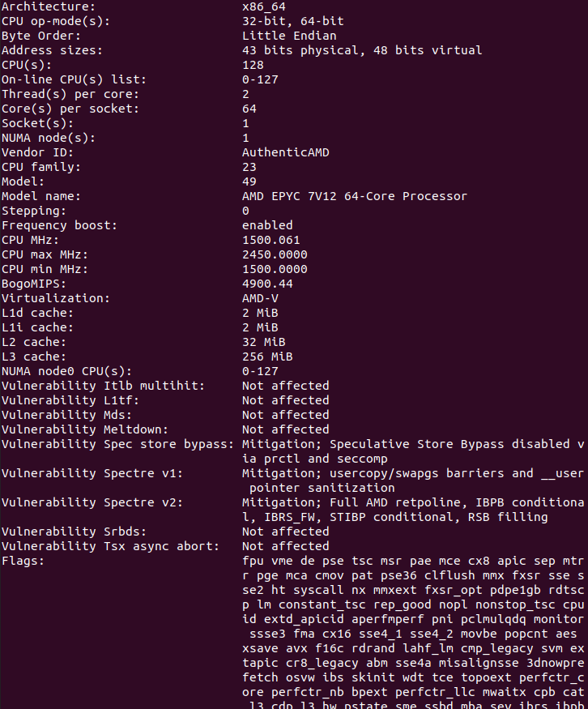Click the CPU max MHz value '2450.0000'
This screenshot has width=588, height=709.
[275, 254]
